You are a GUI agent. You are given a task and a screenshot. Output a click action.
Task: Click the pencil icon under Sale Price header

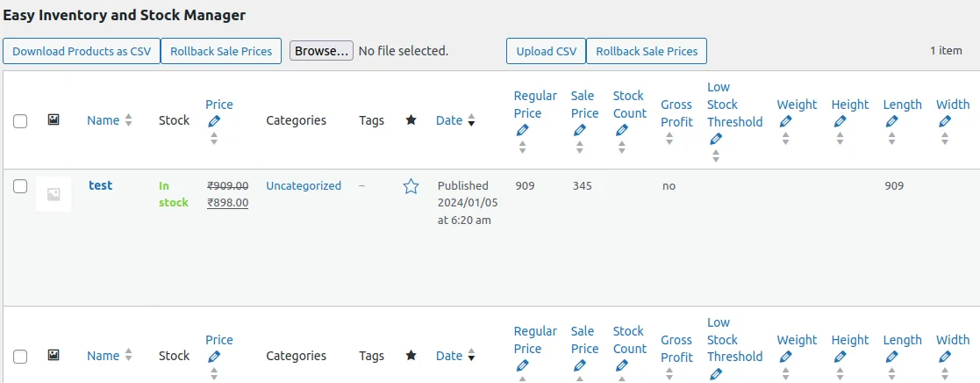point(579,130)
